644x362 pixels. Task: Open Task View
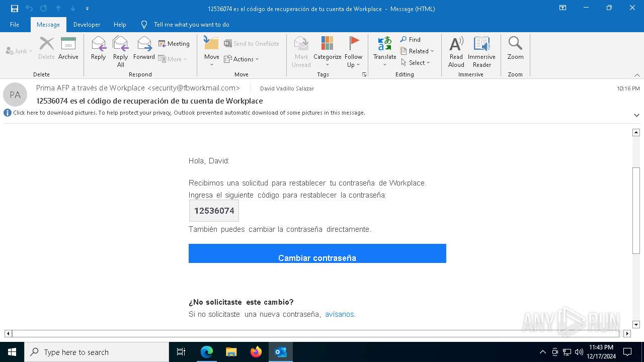(181, 352)
